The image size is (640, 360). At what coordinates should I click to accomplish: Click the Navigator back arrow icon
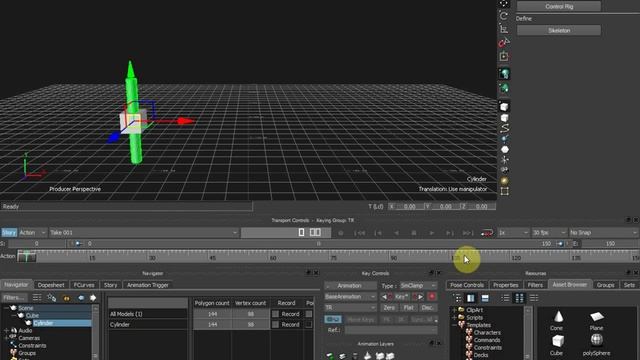pyautogui.click(x=81, y=298)
